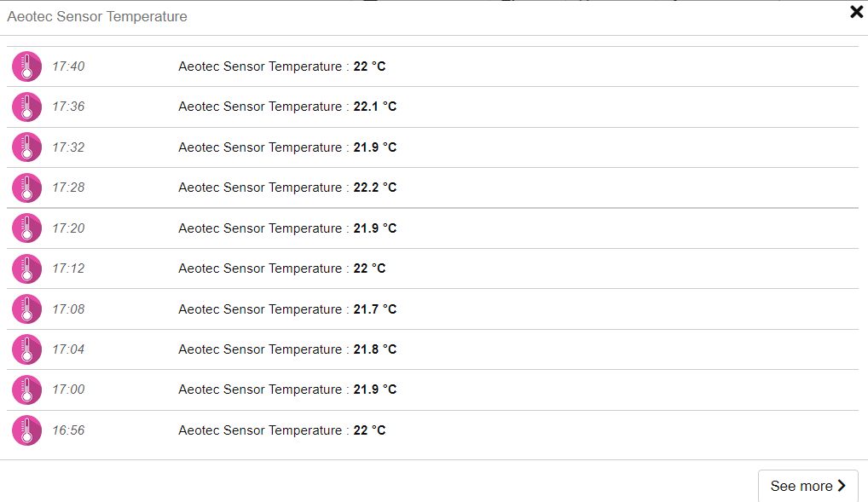Select the 22.1 °C temperature reading
The image size is (868, 502).
point(375,107)
